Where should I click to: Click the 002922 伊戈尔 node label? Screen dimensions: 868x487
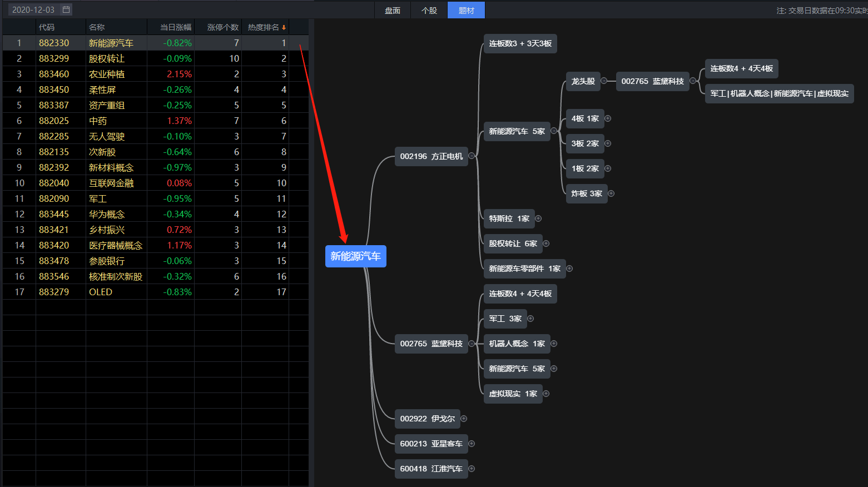(427, 419)
